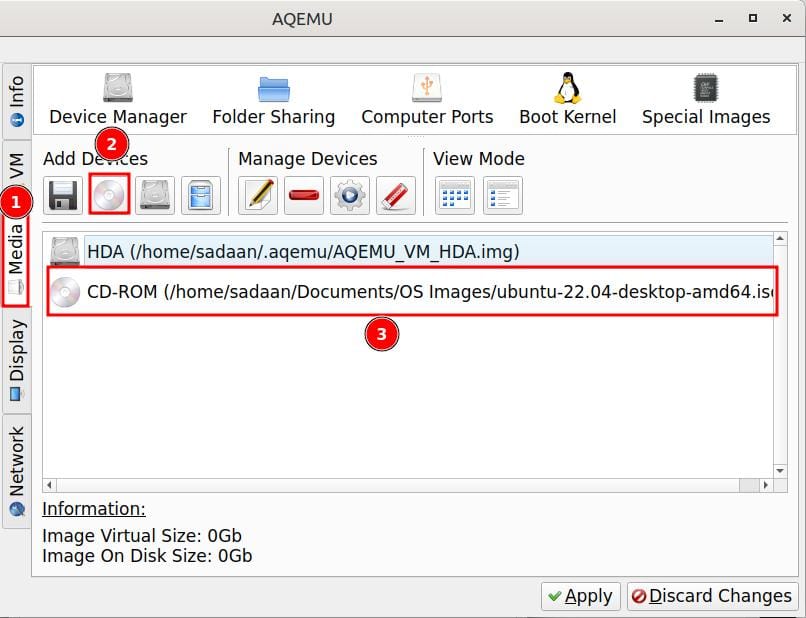Click the horizontal scroll right arrow
806x618 pixels.
pyautogui.click(x=766, y=485)
